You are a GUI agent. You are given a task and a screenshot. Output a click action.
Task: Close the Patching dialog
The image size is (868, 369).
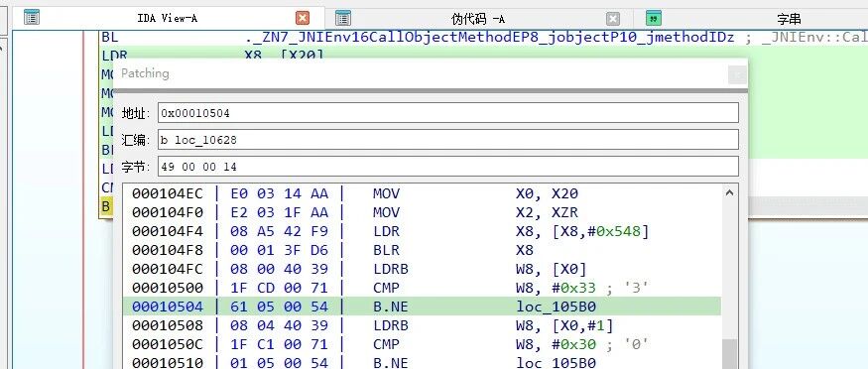[737, 74]
